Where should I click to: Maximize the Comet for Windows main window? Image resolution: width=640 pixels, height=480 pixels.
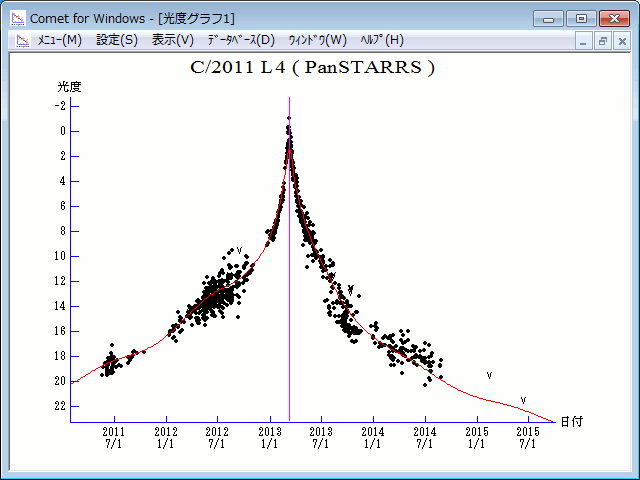(x=581, y=19)
